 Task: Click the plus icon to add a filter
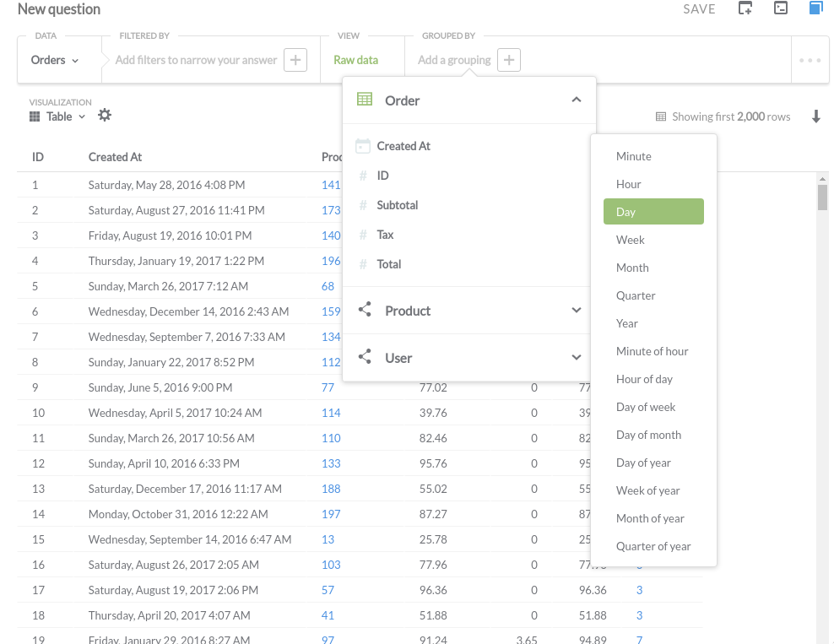click(x=295, y=60)
